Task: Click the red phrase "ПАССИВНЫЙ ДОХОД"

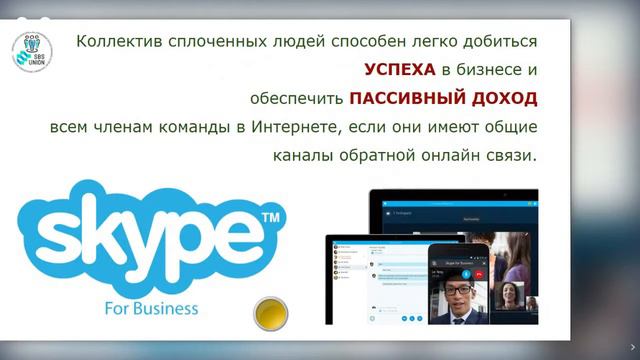Action: pos(443,98)
